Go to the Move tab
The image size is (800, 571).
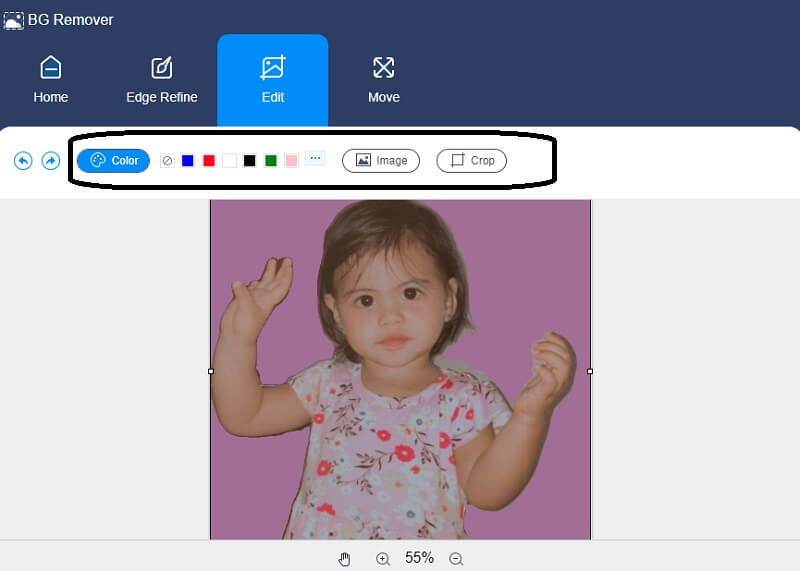click(383, 80)
